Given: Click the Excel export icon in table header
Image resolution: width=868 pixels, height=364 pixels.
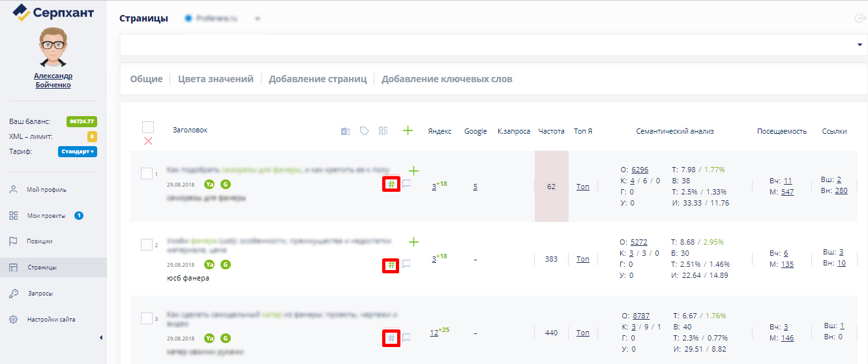Looking at the screenshot, I should click(346, 131).
